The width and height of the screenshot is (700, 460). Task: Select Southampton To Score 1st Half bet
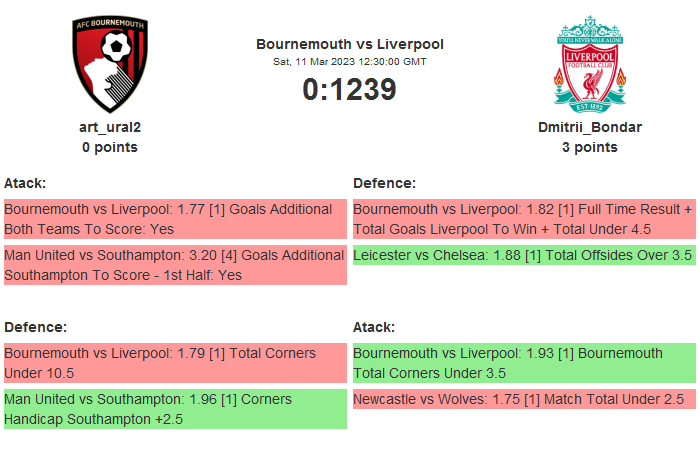coord(175,265)
